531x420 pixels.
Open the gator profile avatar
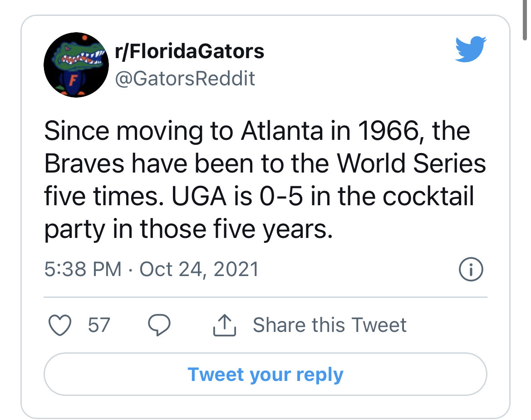[x=76, y=64]
